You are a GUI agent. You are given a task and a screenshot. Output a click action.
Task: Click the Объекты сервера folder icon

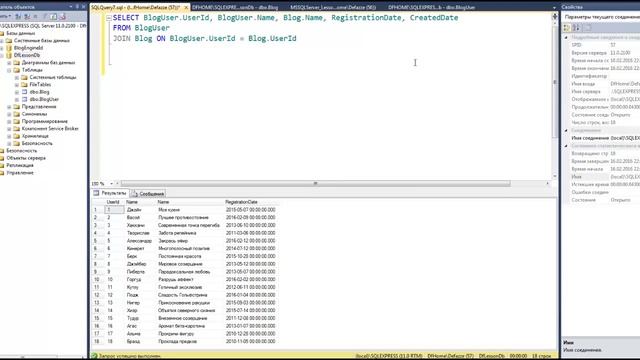point(2,158)
